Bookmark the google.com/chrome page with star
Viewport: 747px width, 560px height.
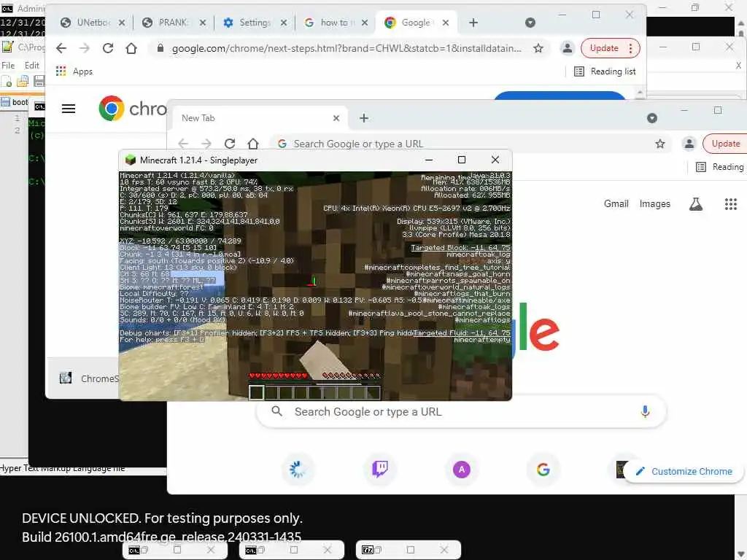538,48
